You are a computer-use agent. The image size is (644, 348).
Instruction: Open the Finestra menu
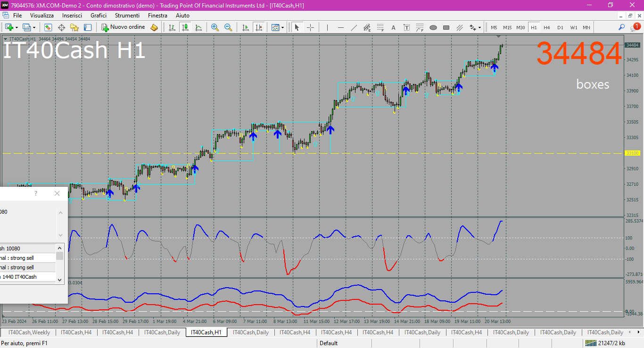(x=157, y=16)
